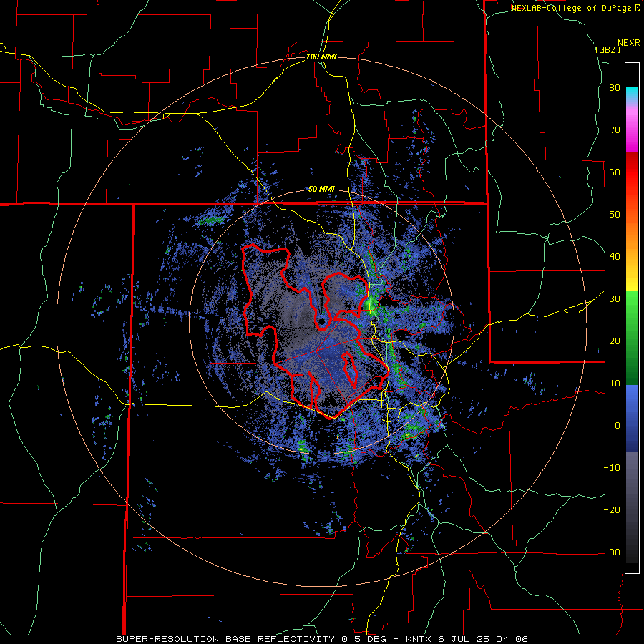Viewport: 644px width, 644px height.
Task: Click the radar site dot at center
Action: click(x=321, y=321)
